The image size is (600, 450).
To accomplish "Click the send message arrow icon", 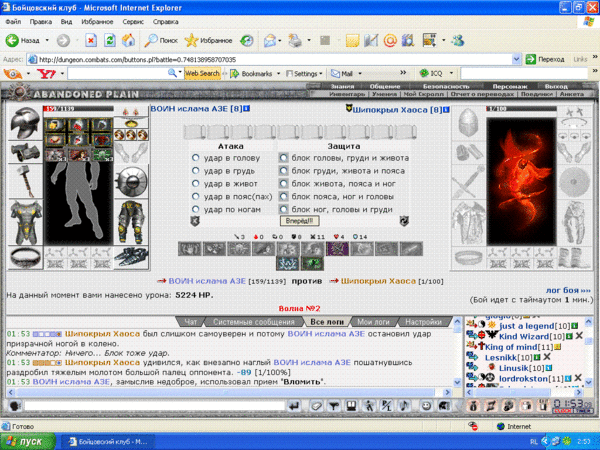I will point(294,406).
